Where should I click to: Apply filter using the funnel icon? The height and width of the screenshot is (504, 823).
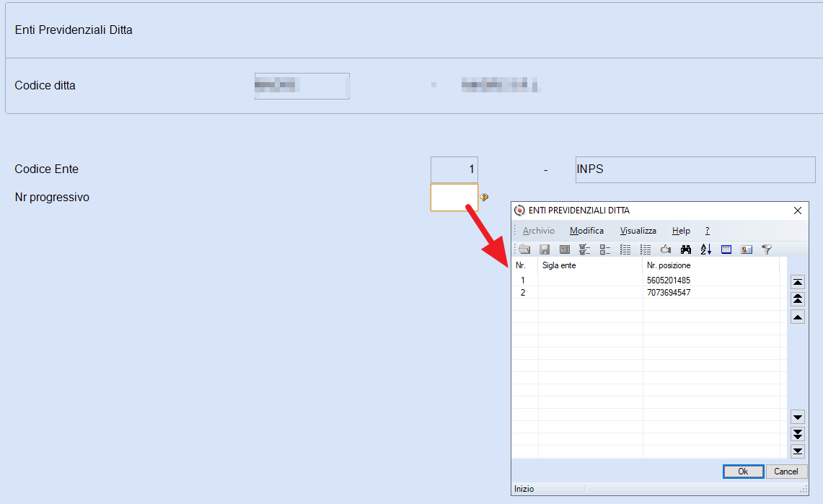(x=767, y=249)
